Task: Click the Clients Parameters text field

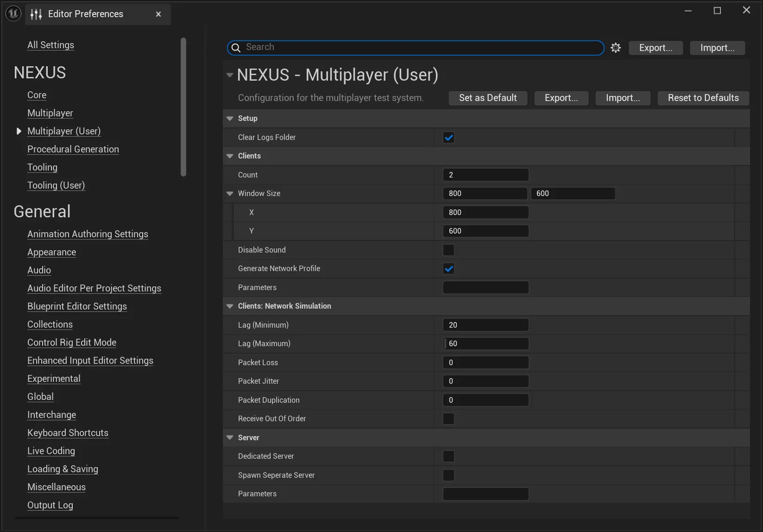Action: coord(486,287)
